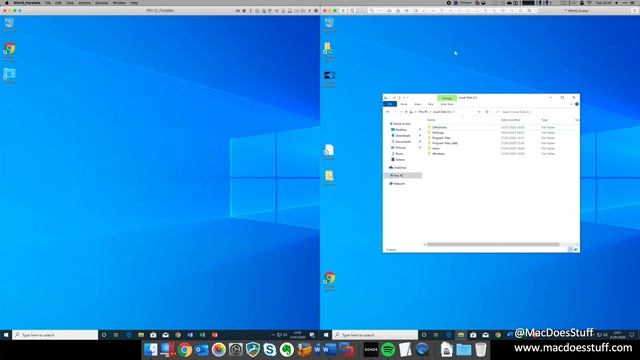640x360 pixels.
Task: Select Chrome shortcut on the right VM desktop
Action: coord(329,281)
